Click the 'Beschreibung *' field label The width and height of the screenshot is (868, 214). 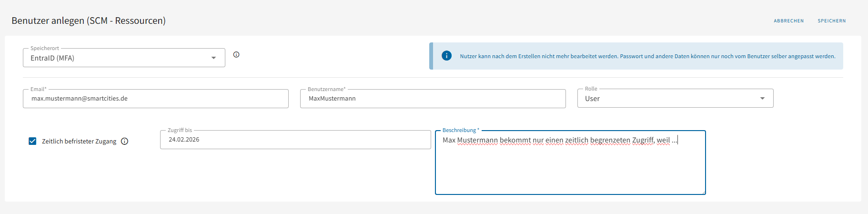(x=461, y=130)
